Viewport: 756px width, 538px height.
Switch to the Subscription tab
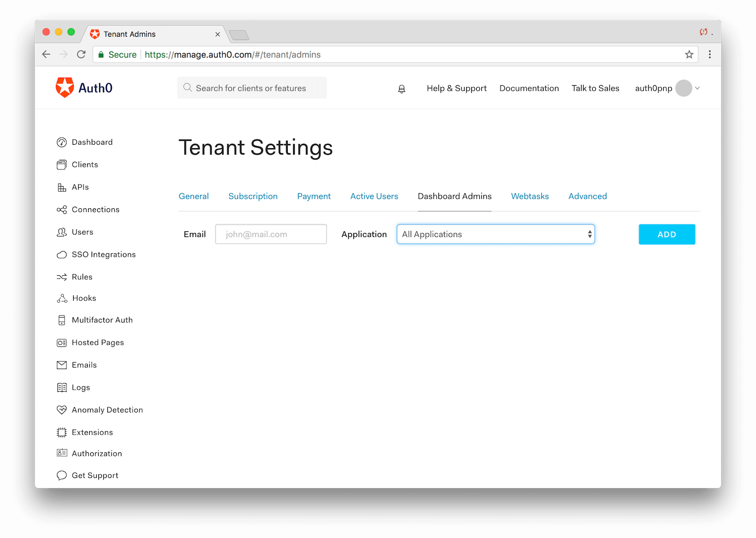point(253,197)
